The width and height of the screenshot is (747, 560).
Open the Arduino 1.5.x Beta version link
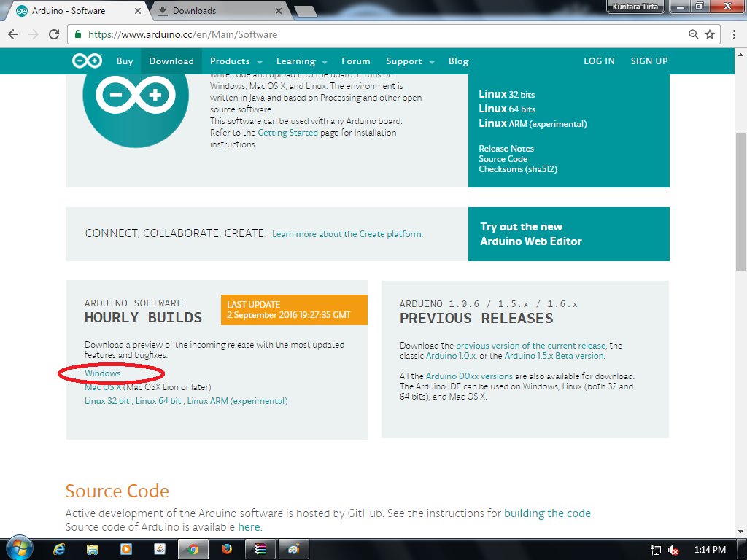tap(554, 356)
